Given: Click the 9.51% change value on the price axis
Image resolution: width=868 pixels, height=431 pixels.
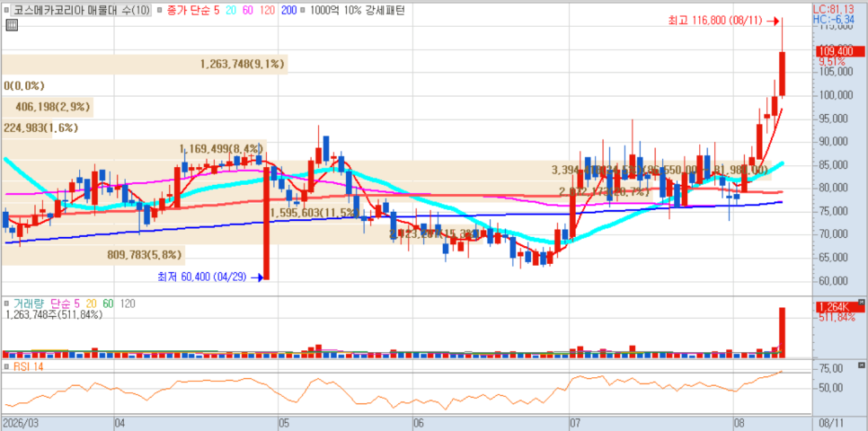Looking at the screenshot, I should (832, 61).
